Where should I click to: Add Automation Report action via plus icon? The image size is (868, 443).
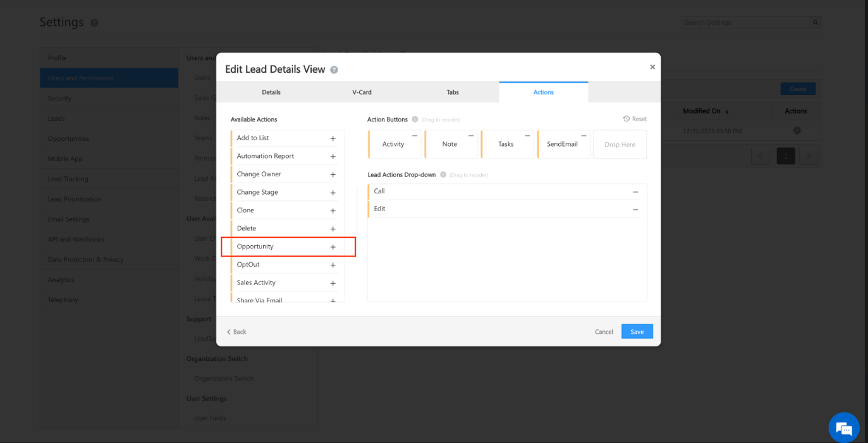click(x=333, y=157)
